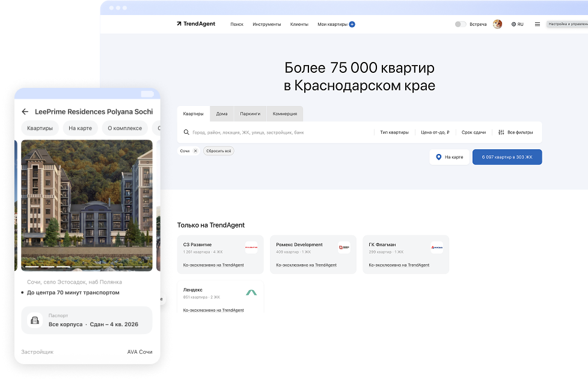The width and height of the screenshot is (588, 381).
Task: Open the user avatar profile
Action: click(x=497, y=24)
